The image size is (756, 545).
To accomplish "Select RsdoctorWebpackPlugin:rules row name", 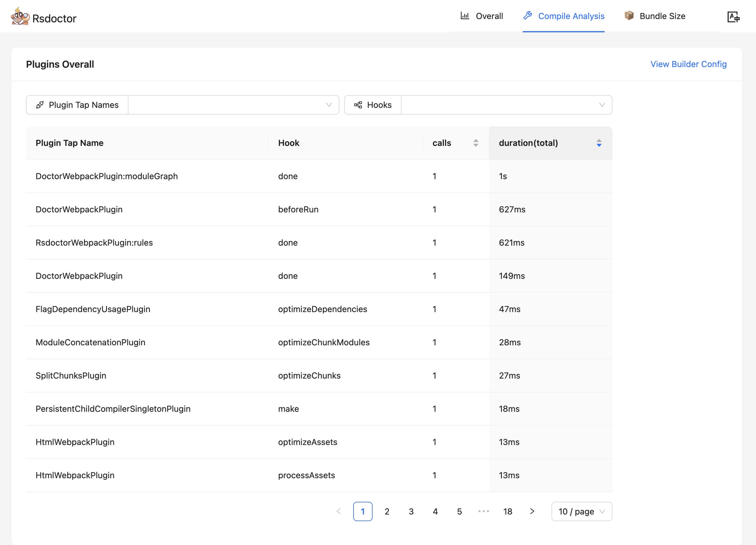I will 94,243.
